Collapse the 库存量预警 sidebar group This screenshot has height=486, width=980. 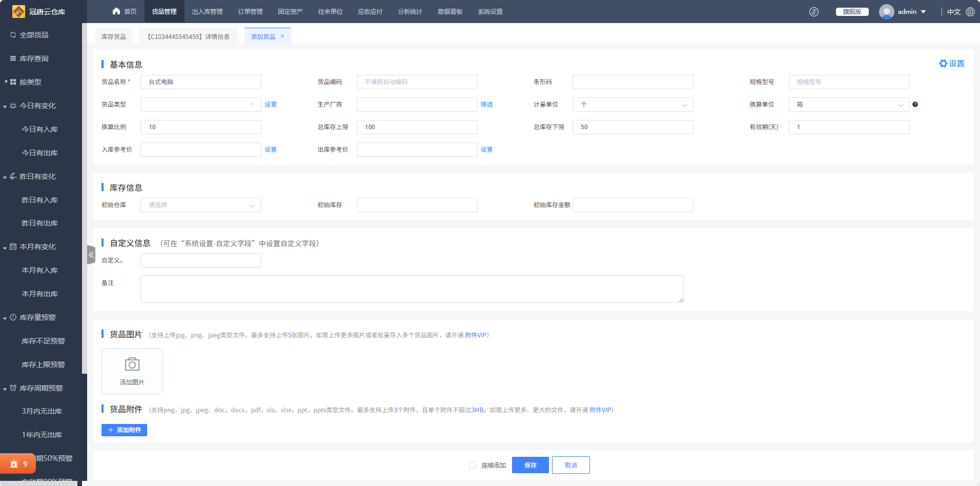pos(5,318)
